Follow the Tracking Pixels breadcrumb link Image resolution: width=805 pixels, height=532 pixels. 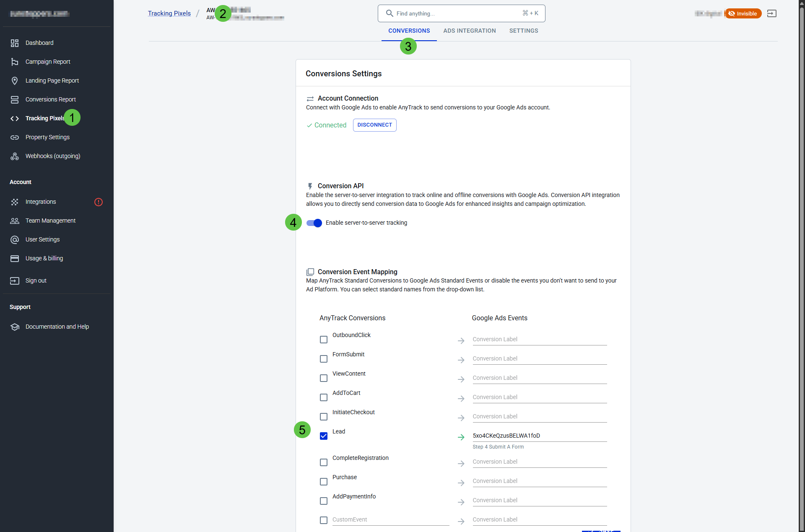coord(169,13)
